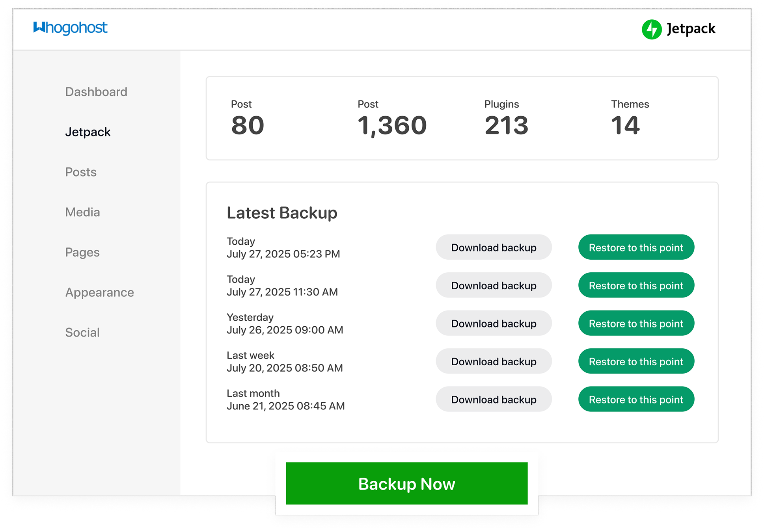Download last month's June 21 backup

pos(494,400)
